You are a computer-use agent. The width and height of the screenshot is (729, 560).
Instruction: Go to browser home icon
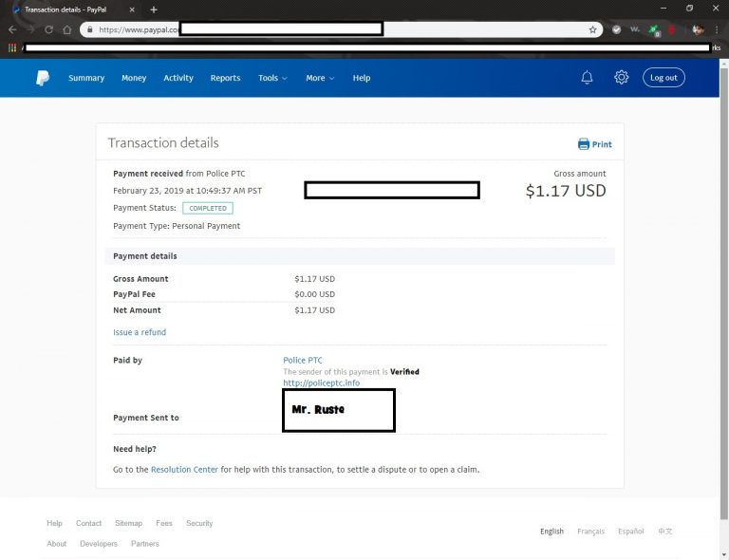pos(67,29)
